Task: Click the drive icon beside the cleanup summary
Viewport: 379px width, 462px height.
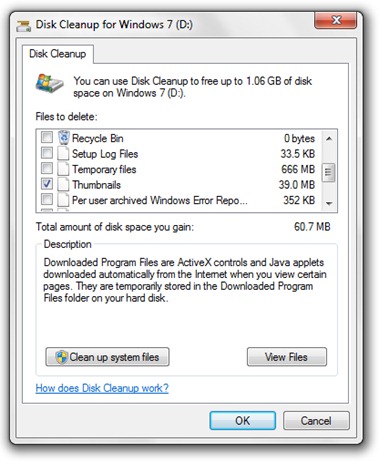Action: click(49, 83)
